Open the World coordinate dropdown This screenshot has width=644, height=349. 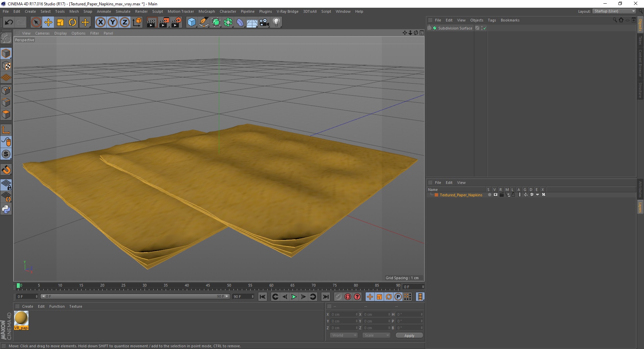(344, 335)
